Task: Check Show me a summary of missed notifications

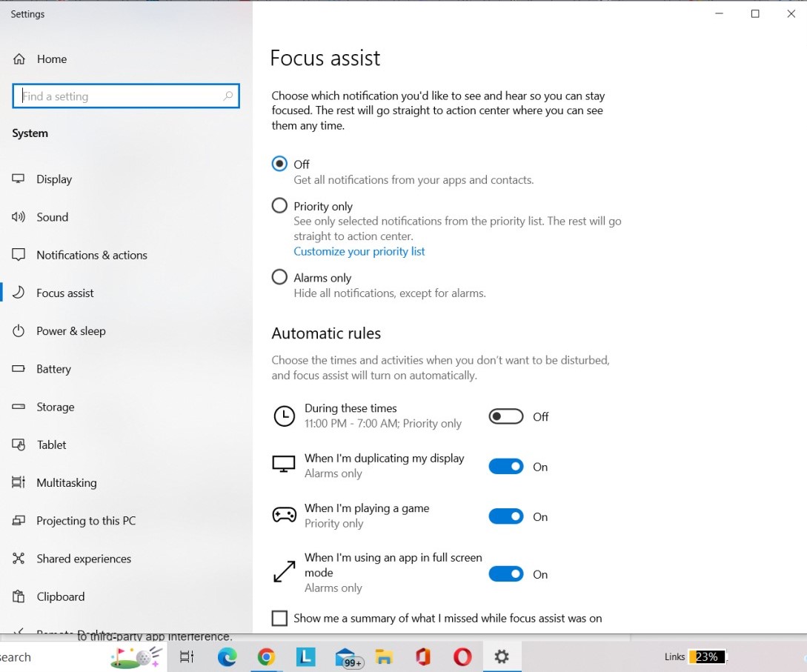Action: [x=279, y=617]
